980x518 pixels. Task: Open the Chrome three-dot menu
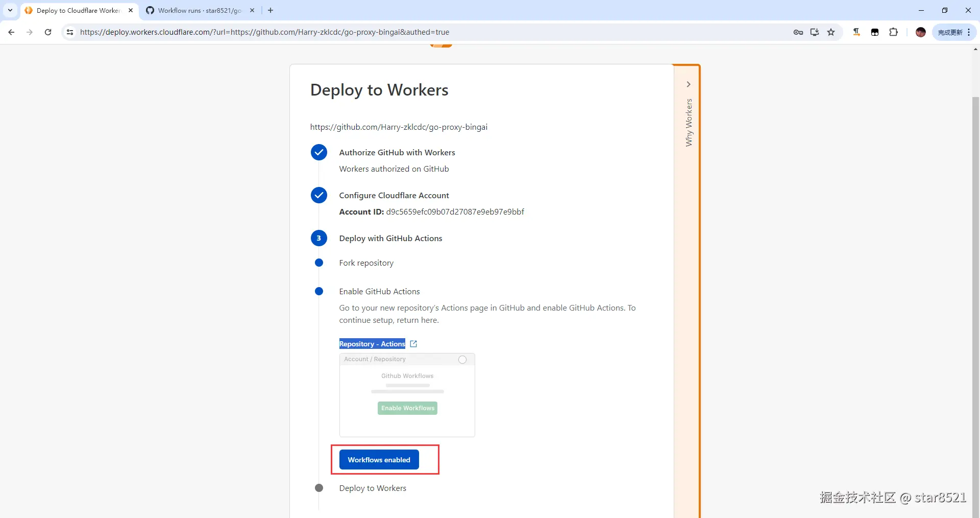click(x=969, y=32)
